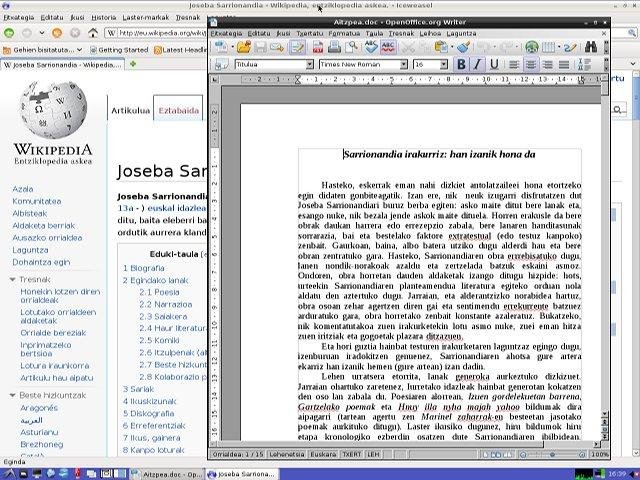Jump to 2.2 Narrazioa in contents
640x480 pixels.
pyautogui.click(x=165, y=304)
